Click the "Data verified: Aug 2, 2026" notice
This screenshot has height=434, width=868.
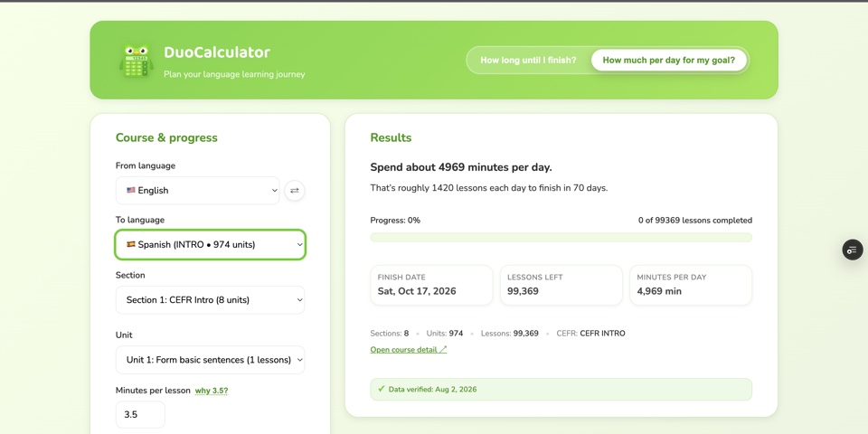(x=561, y=389)
